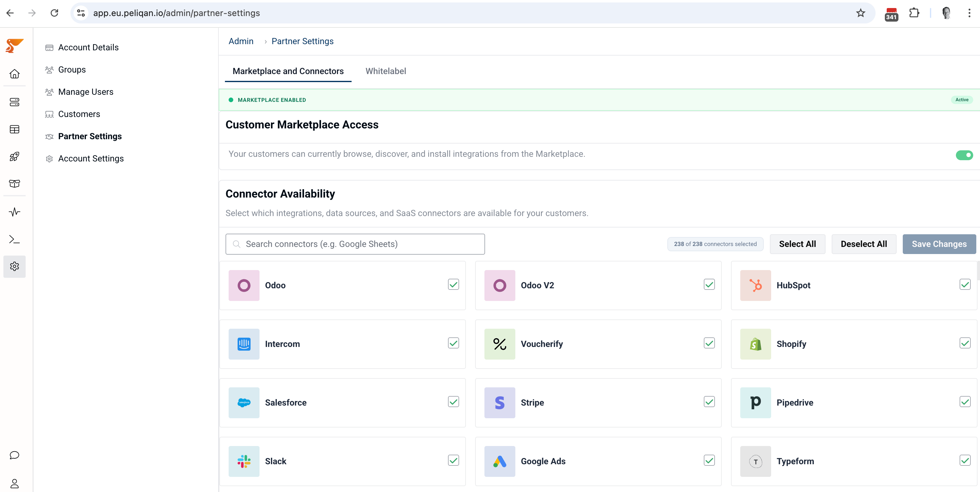
Task: Open the activity pulse monitor icon
Action: click(x=15, y=212)
